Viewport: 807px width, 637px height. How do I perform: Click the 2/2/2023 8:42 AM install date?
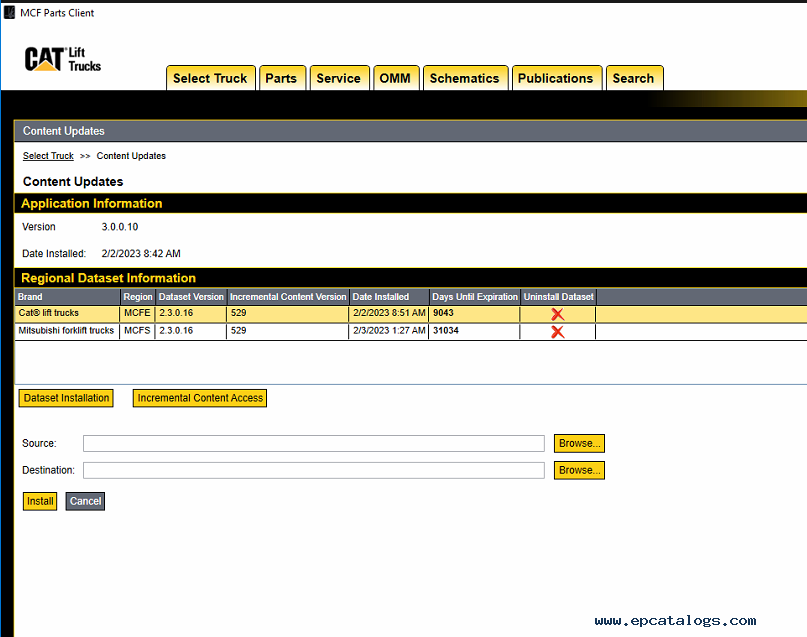click(x=141, y=254)
